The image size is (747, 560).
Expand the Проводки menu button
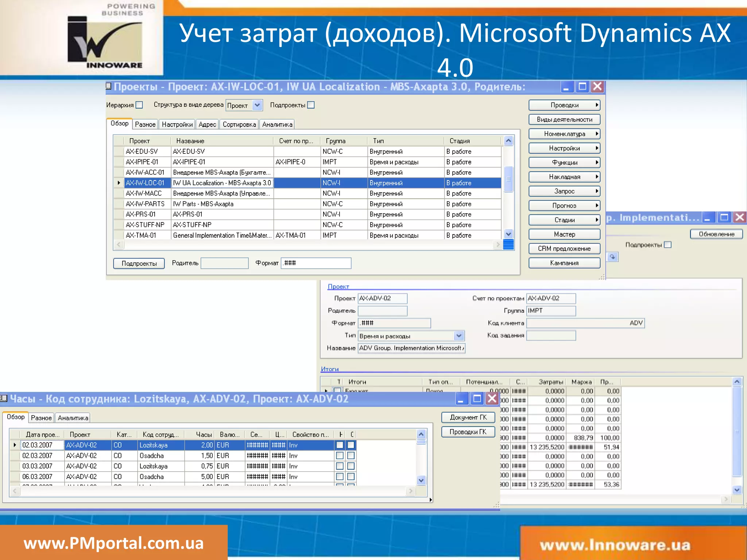pos(564,105)
